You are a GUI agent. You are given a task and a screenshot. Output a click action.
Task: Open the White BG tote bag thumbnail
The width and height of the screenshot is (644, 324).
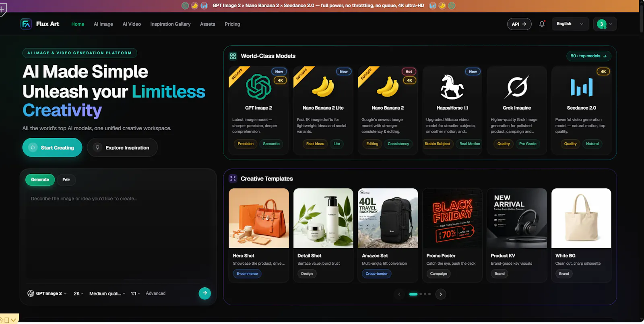click(581, 218)
